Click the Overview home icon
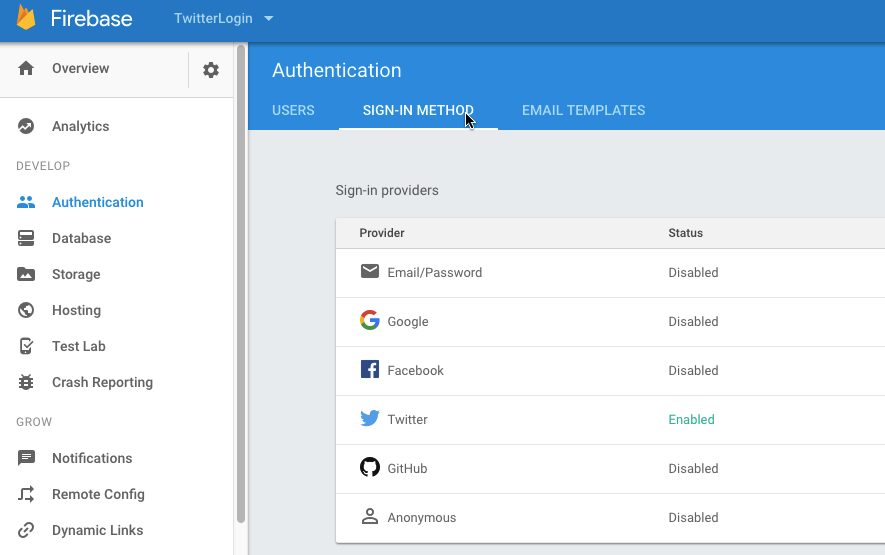 pyautogui.click(x=27, y=68)
